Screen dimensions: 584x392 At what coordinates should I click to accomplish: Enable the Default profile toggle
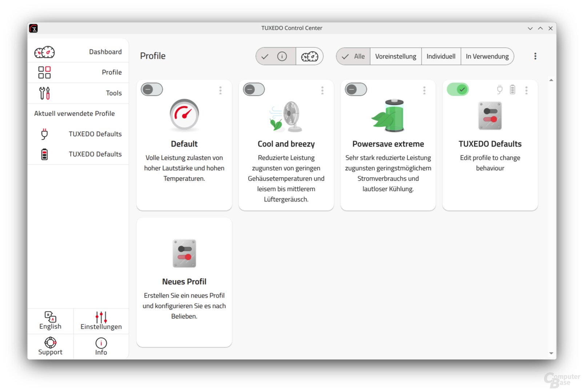(x=152, y=89)
